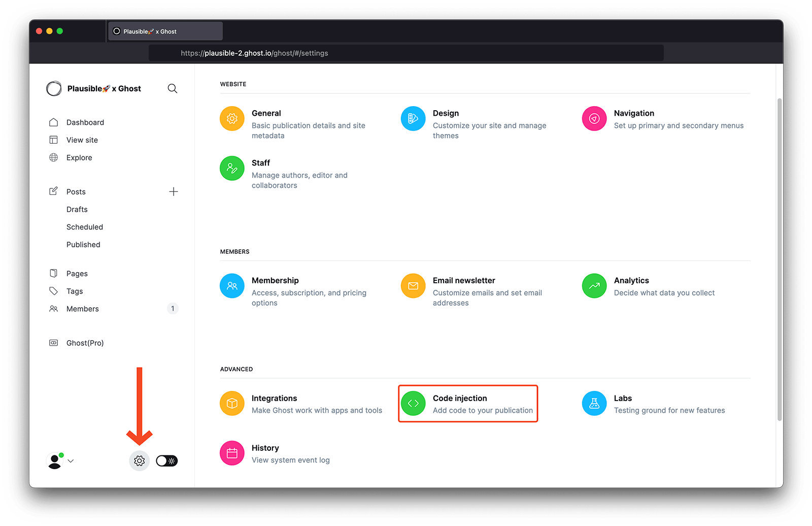812x526 pixels.
Task: Click the blue Labs flask icon
Action: (x=594, y=403)
